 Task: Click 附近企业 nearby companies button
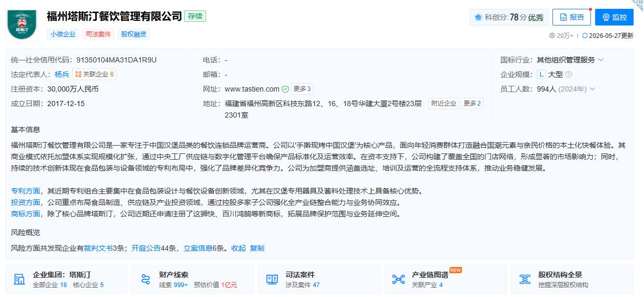tap(444, 104)
